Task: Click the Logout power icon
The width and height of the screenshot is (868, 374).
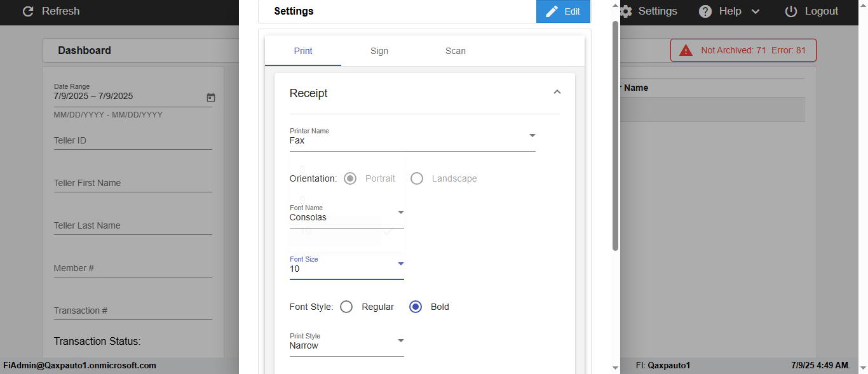Action: click(x=791, y=11)
